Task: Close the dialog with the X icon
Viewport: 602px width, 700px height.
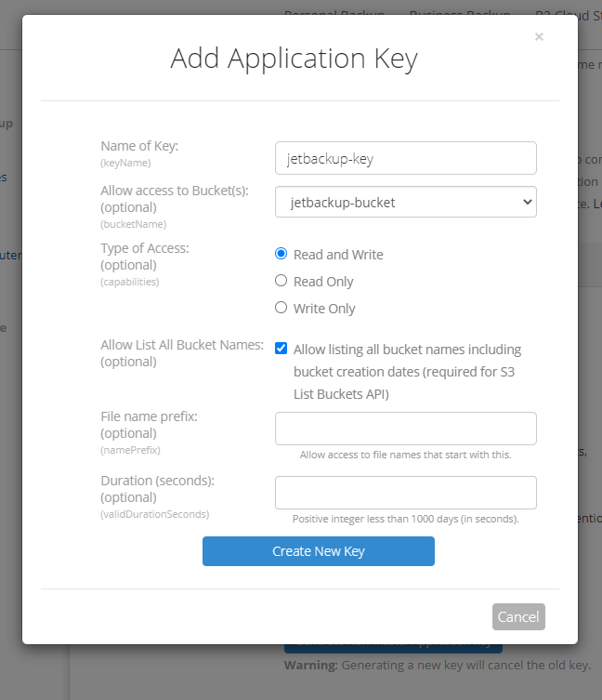Action: pos(539,36)
